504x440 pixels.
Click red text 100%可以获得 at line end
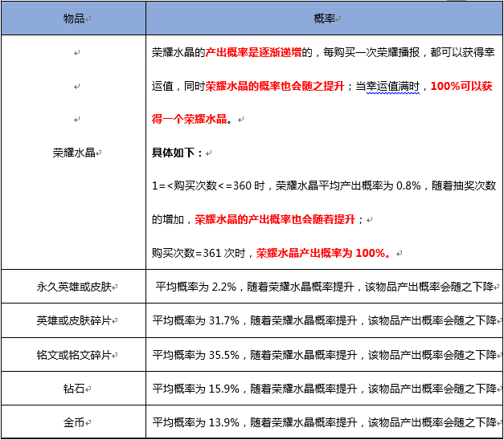coord(461,86)
